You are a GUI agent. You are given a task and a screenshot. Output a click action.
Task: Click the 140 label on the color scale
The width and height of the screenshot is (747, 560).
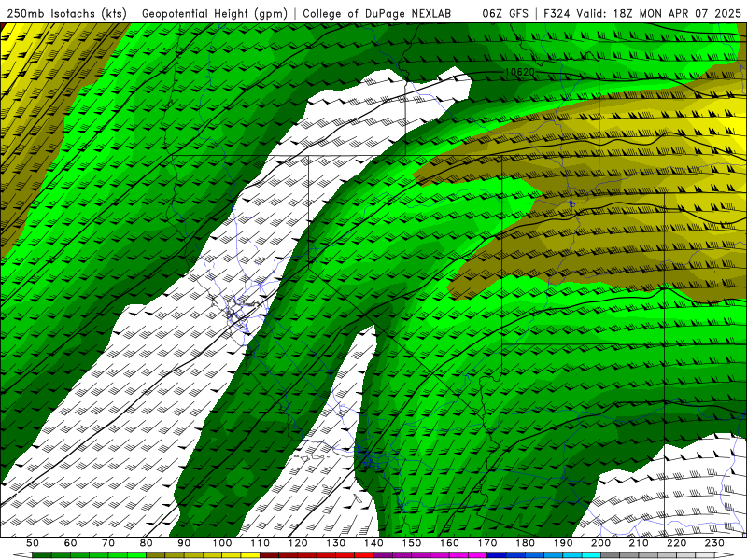tap(373, 543)
